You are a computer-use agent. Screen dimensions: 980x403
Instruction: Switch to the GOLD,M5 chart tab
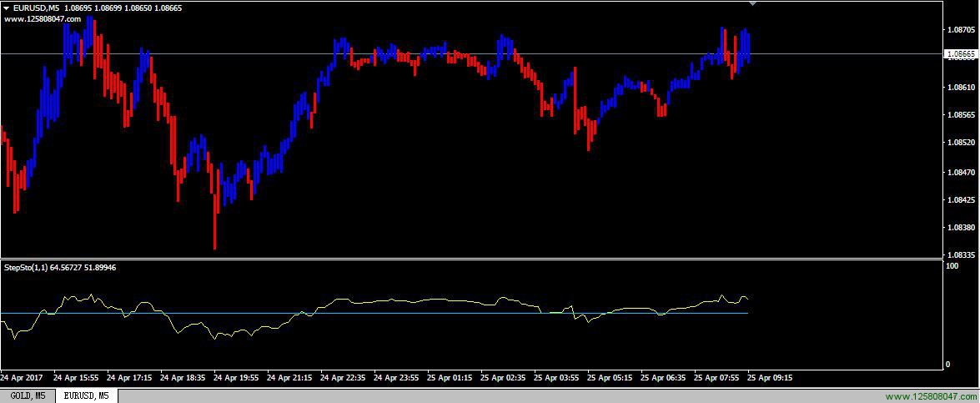pos(28,396)
